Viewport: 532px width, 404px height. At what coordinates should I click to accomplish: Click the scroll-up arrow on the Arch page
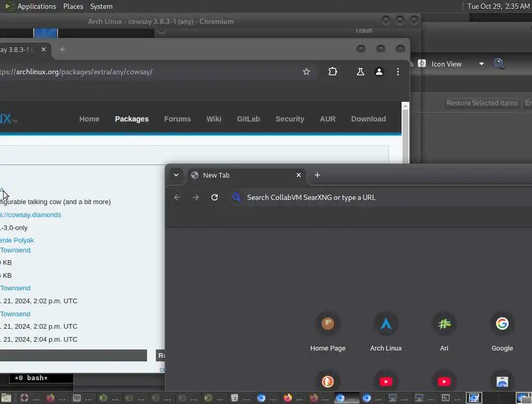pyautogui.click(x=405, y=106)
